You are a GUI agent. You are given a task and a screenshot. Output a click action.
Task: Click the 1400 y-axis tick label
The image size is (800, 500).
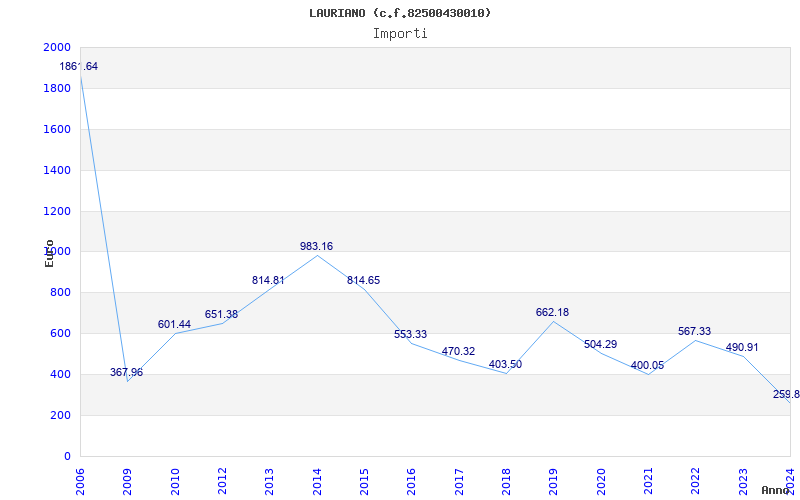click(x=57, y=170)
